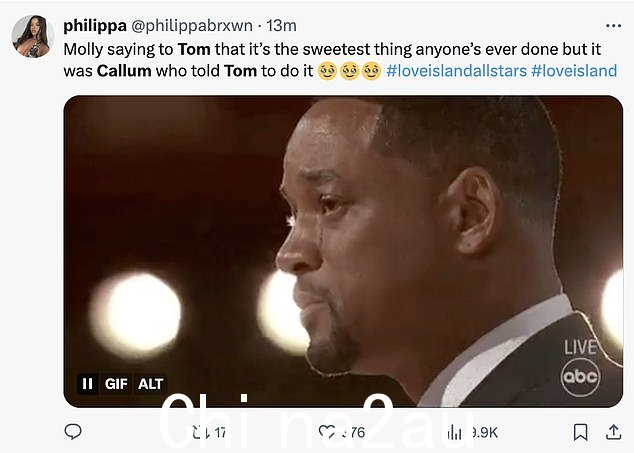Pause the playing GIF
634x453 pixels.
(87, 383)
